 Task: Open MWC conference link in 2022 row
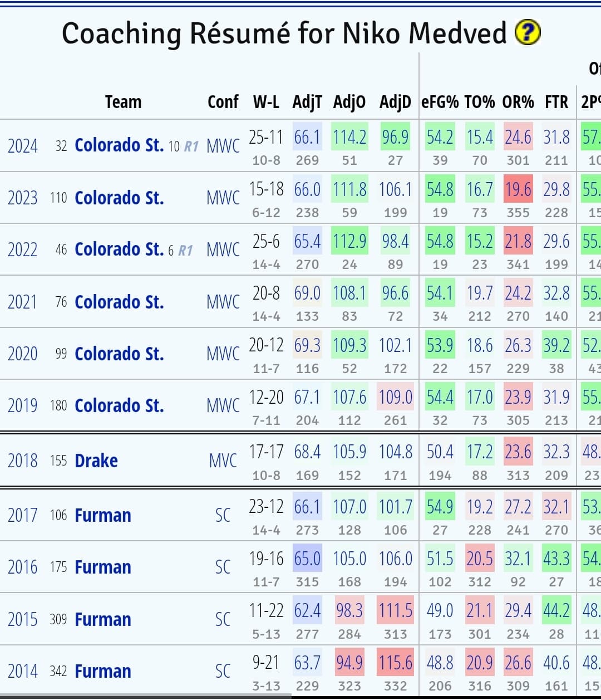click(x=223, y=249)
